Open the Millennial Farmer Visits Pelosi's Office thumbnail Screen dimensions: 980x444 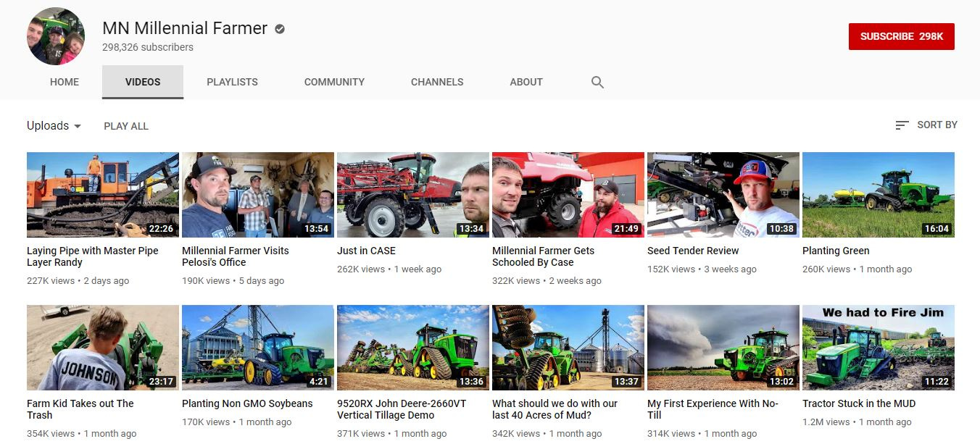pyautogui.click(x=258, y=195)
